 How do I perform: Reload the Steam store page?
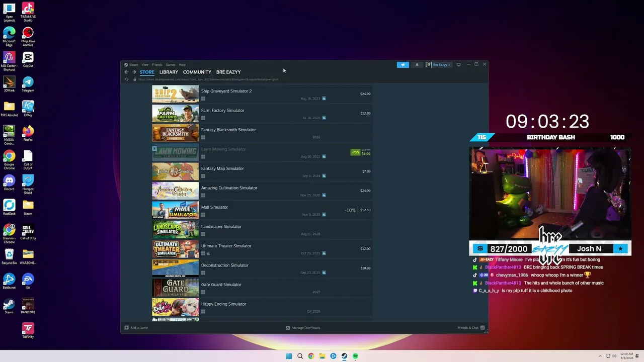pos(126,79)
